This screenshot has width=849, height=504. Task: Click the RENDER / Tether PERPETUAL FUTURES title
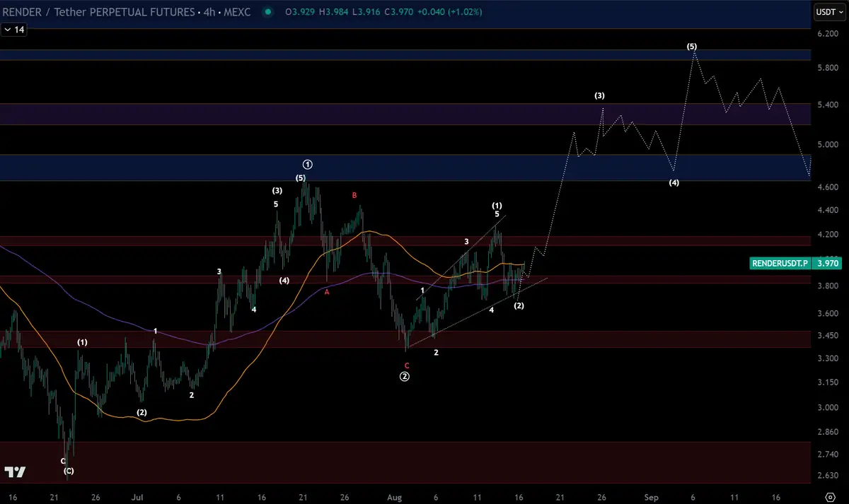click(x=99, y=12)
